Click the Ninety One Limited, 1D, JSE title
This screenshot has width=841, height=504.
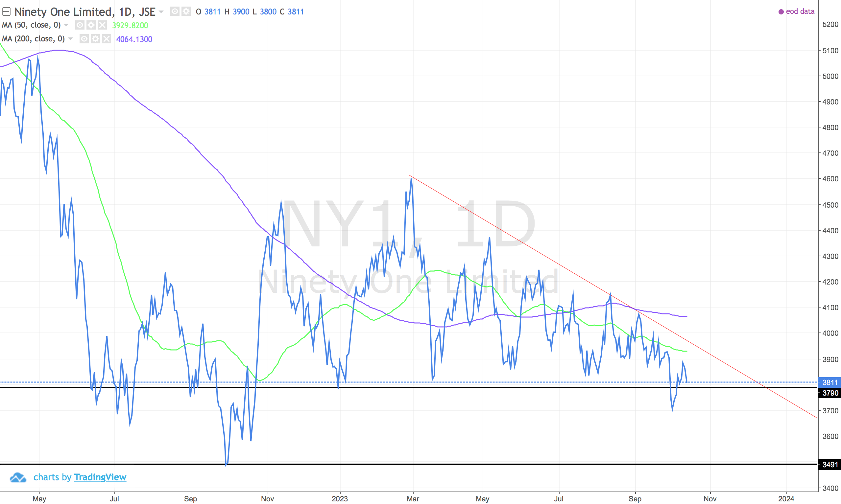pyautogui.click(x=84, y=12)
